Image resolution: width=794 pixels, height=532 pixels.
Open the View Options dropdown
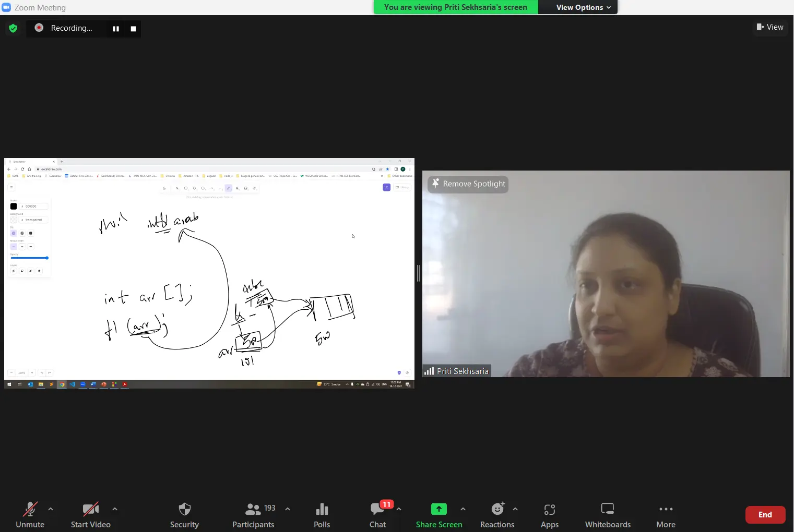[x=583, y=7]
